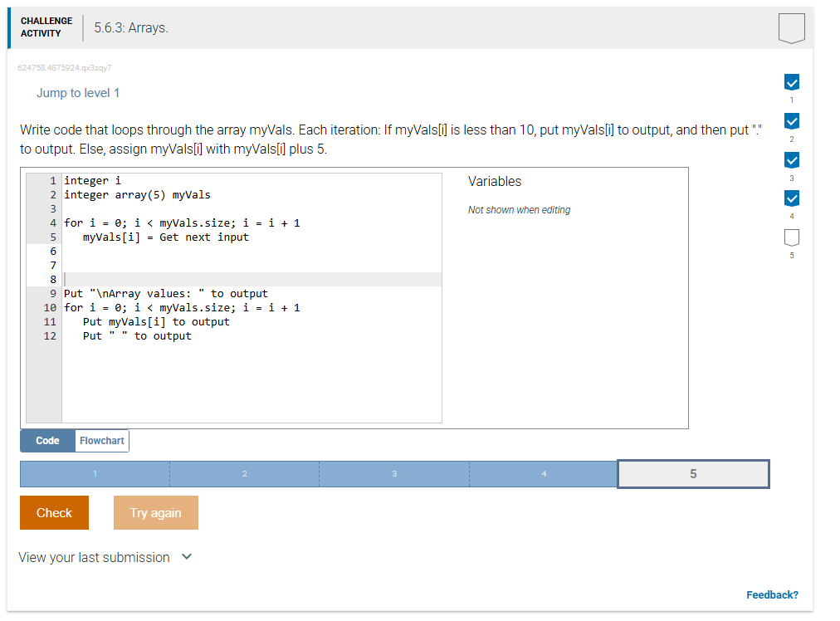Expand View your last submission
840x621 pixels.
[x=95, y=557]
